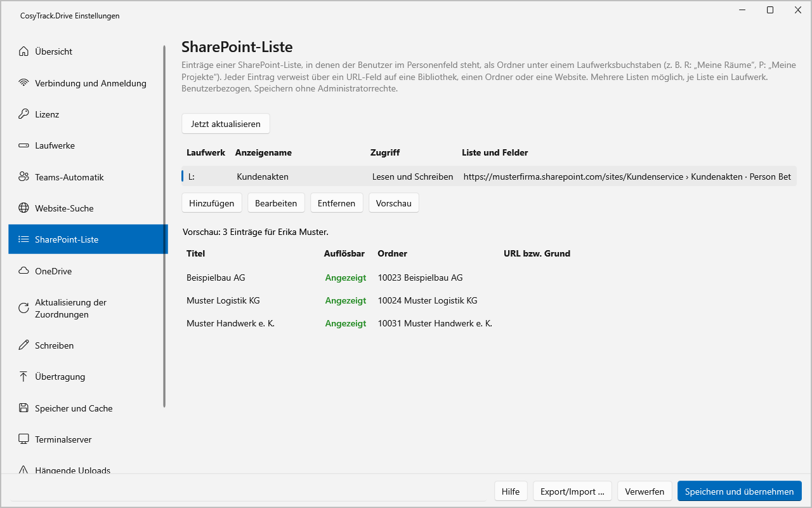Click the list icon beside SharePoint-Liste
The height and width of the screenshot is (508, 812).
(x=23, y=239)
